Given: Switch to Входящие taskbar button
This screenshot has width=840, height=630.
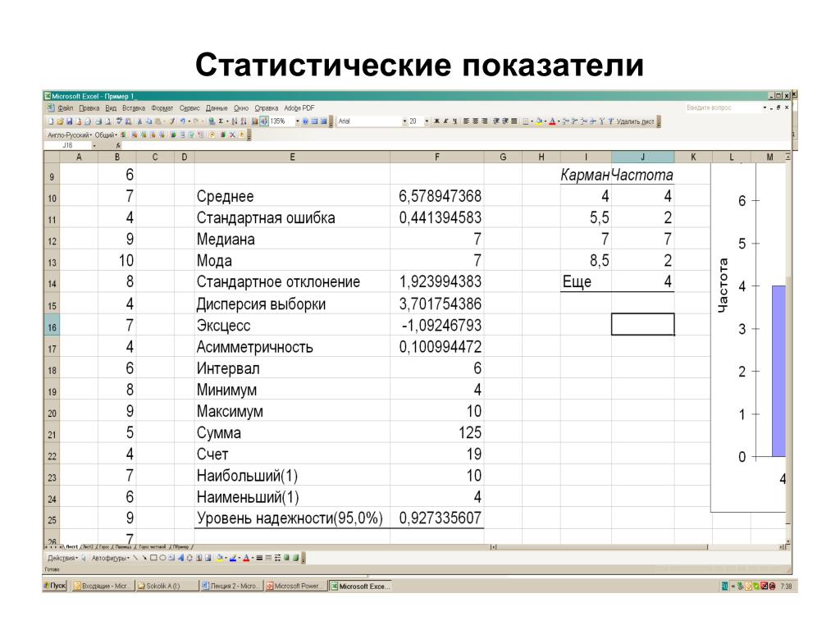Looking at the screenshot, I should (x=102, y=586).
